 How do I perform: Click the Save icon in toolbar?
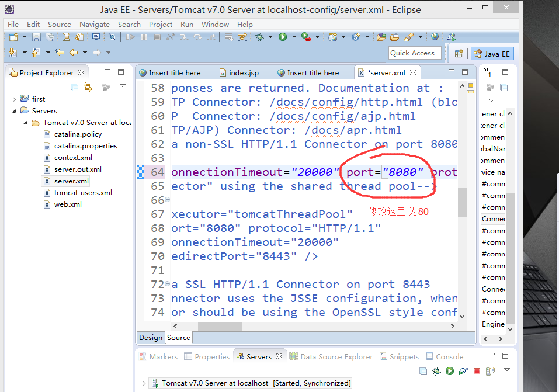[36, 37]
